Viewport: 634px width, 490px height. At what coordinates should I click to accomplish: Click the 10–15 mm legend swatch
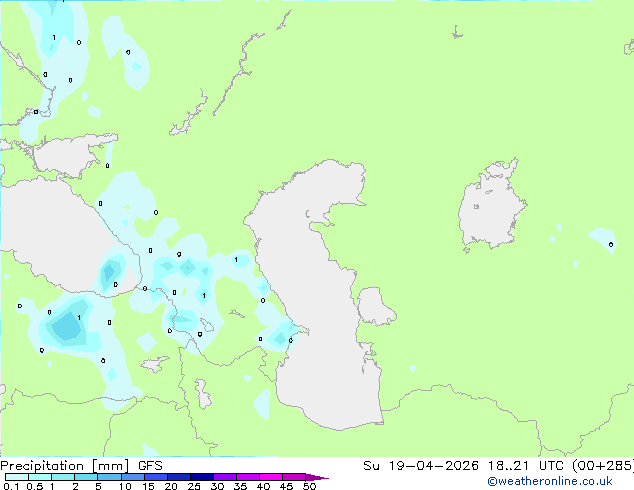(132, 477)
